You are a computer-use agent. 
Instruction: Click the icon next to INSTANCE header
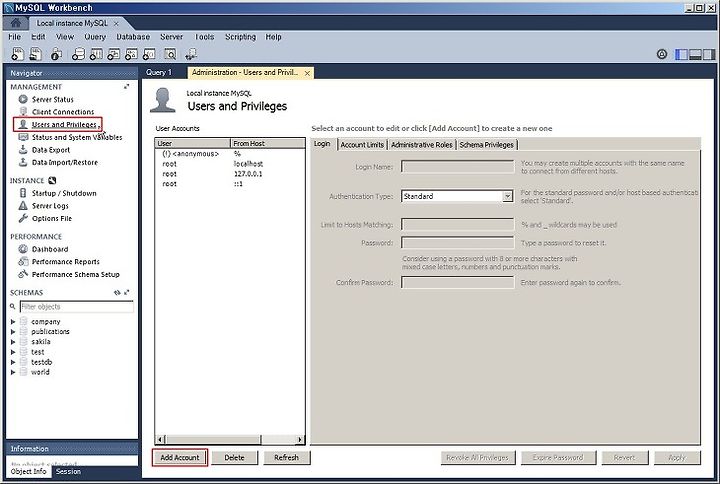coord(52,180)
